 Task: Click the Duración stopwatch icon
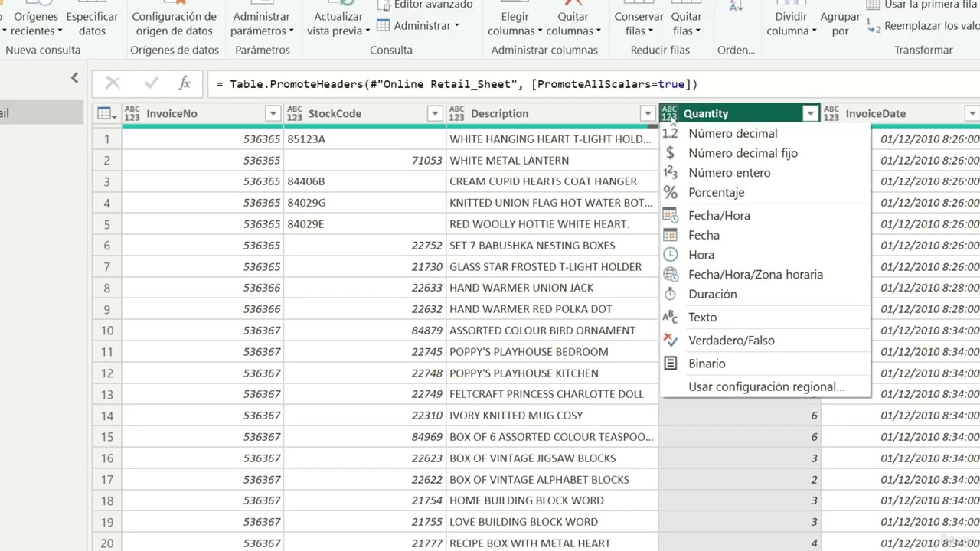(670, 295)
